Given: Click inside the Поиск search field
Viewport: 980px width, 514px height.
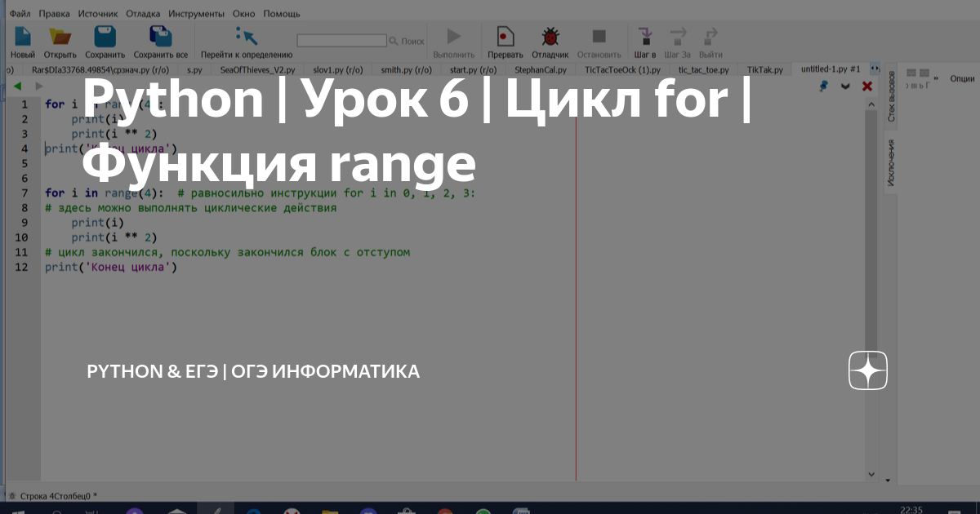Looking at the screenshot, I should click(343, 39).
